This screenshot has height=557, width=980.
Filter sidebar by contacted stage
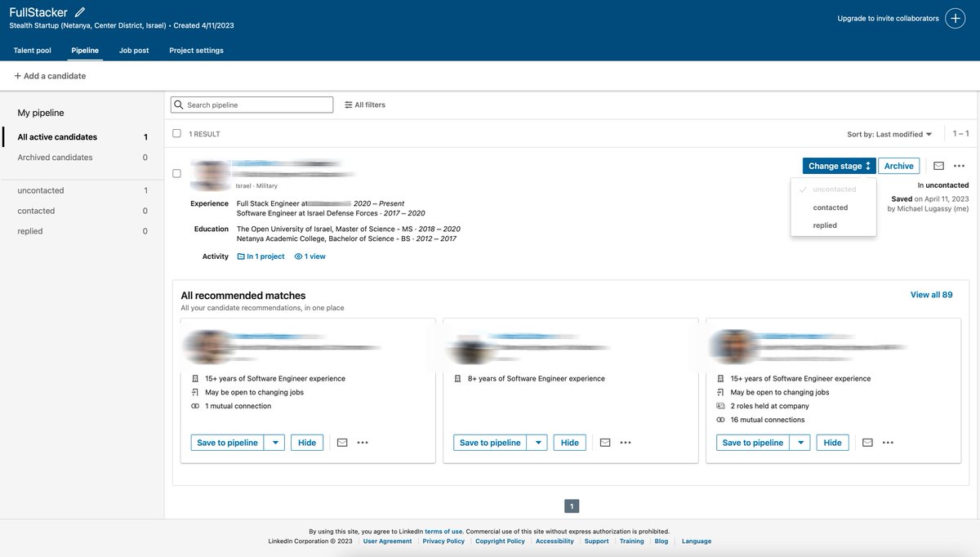click(x=82, y=211)
